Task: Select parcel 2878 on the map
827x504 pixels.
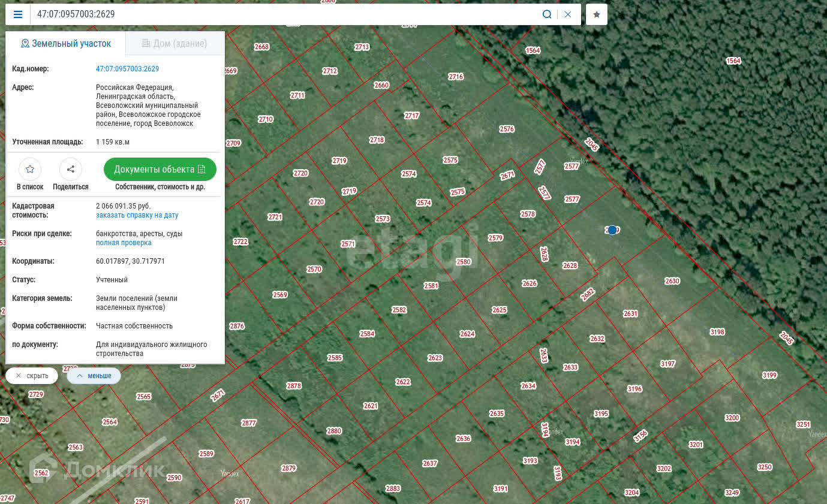Action: [294, 386]
